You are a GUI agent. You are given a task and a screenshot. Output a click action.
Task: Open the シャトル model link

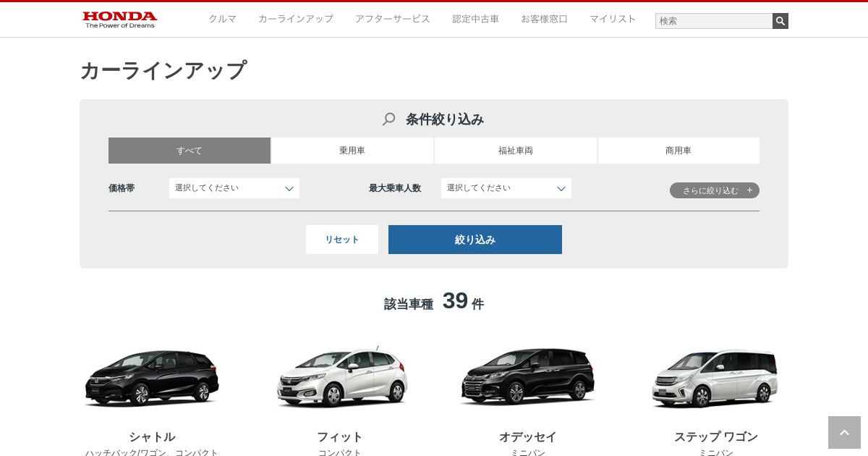tap(152, 437)
